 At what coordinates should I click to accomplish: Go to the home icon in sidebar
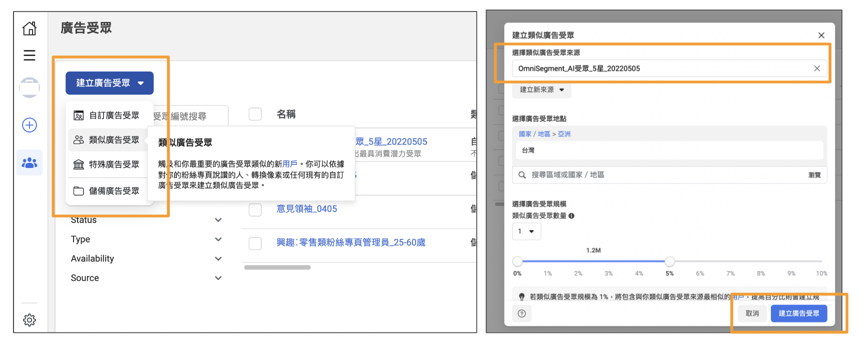(30, 28)
